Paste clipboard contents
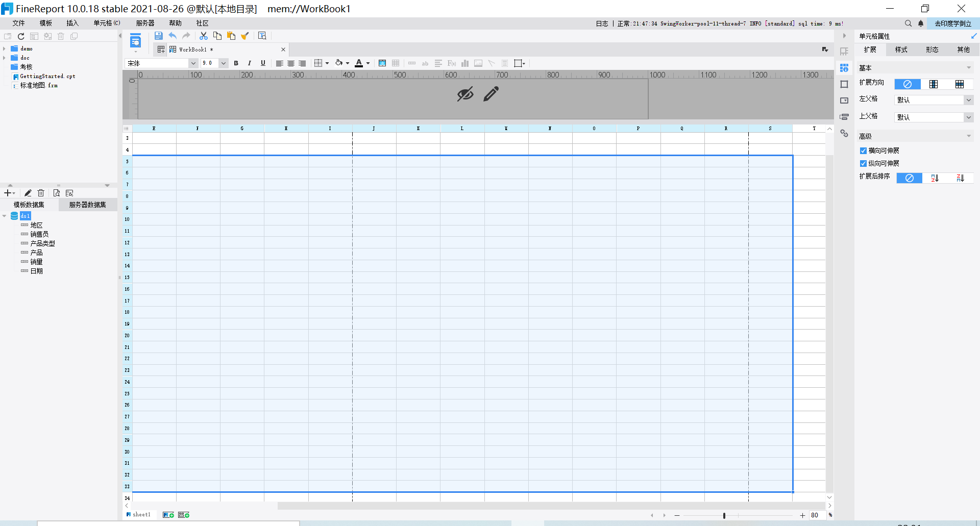 click(x=231, y=36)
